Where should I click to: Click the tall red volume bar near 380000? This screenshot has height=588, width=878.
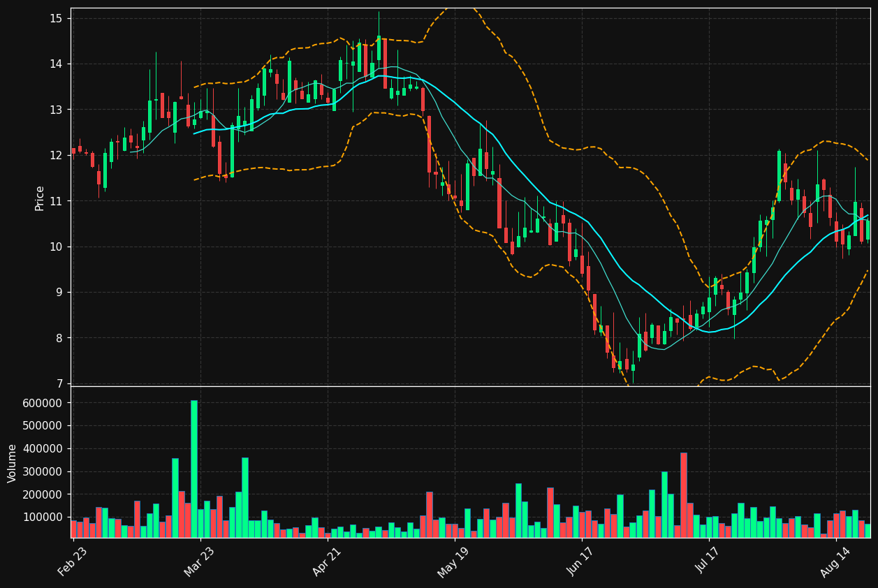684,495
